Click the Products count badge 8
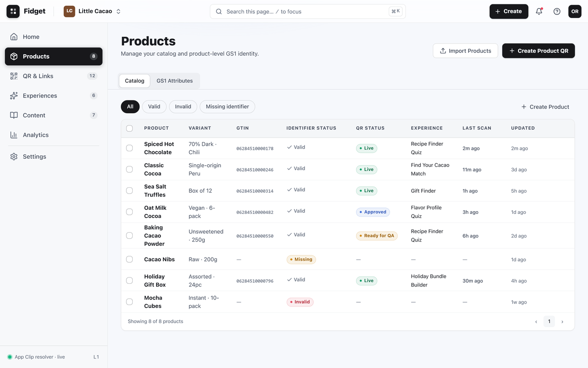This screenshot has height=368, width=588. click(x=94, y=57)
